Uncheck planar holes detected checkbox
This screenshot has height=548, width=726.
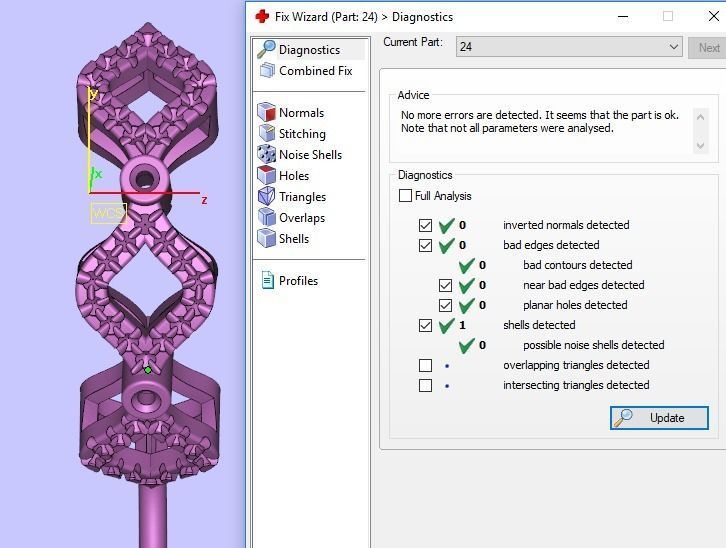click(x=445, y=305)
